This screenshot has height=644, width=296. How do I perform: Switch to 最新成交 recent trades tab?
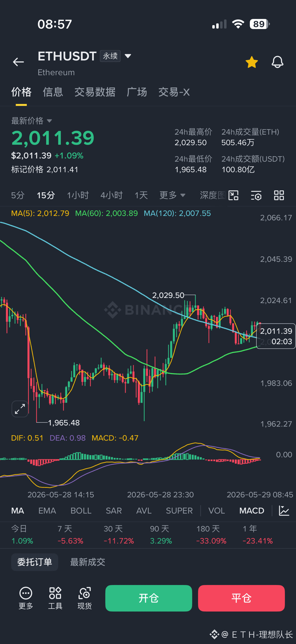pyautogui.click(x=88, y=562)
